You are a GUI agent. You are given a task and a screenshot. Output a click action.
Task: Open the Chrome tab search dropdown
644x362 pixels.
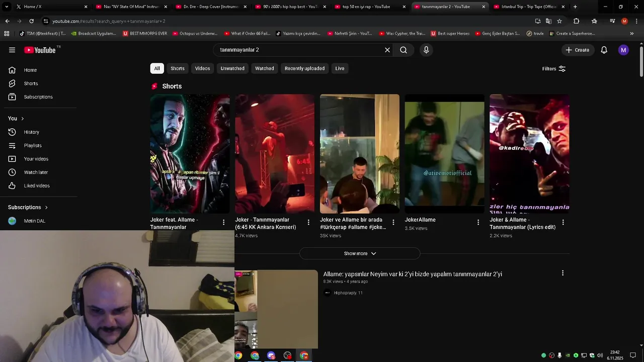tap(7, 7)
